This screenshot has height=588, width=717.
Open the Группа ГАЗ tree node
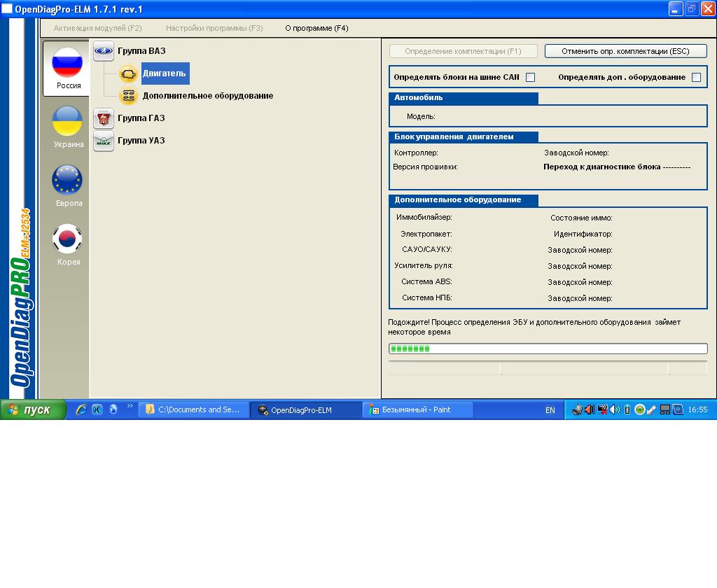click(x=141, y=118)
